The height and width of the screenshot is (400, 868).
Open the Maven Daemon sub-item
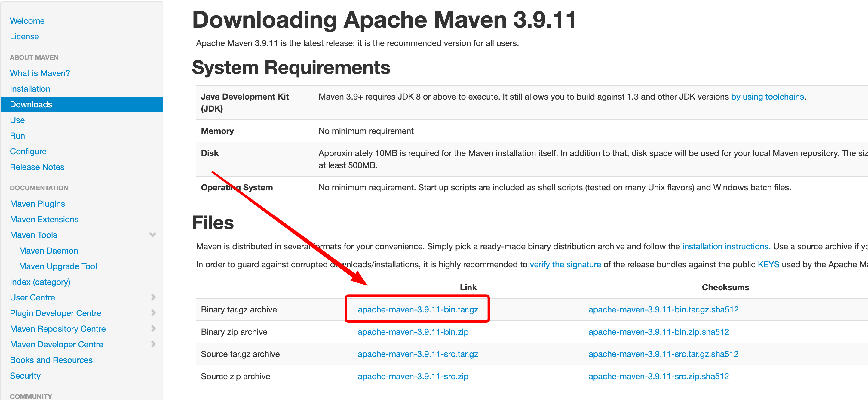(48, 251)
